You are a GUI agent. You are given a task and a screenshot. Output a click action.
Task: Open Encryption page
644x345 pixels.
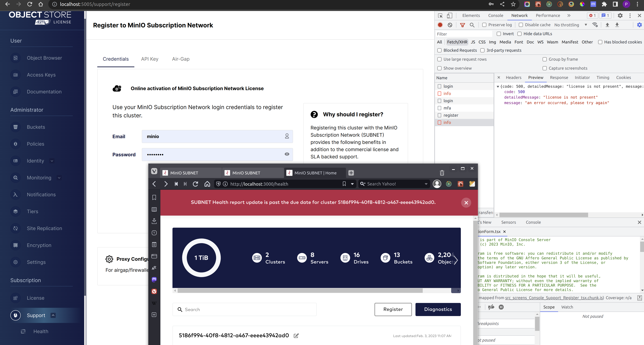click(x=39, y=245)
